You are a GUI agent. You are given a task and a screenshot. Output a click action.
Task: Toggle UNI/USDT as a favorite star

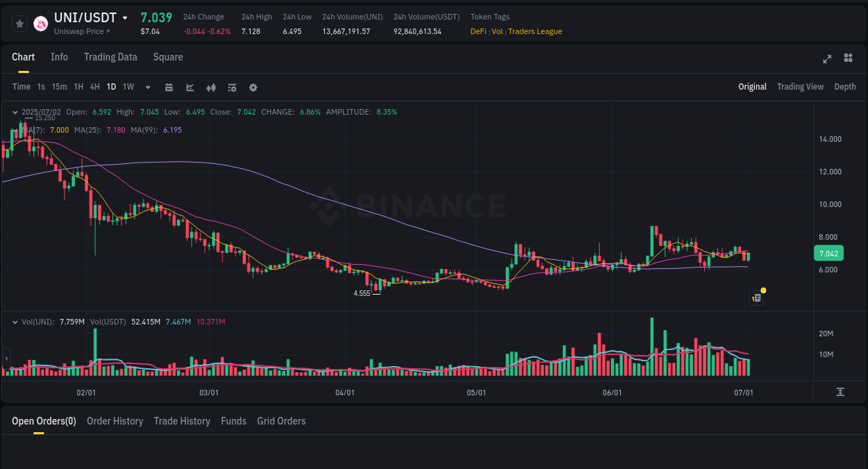[19, 23]
